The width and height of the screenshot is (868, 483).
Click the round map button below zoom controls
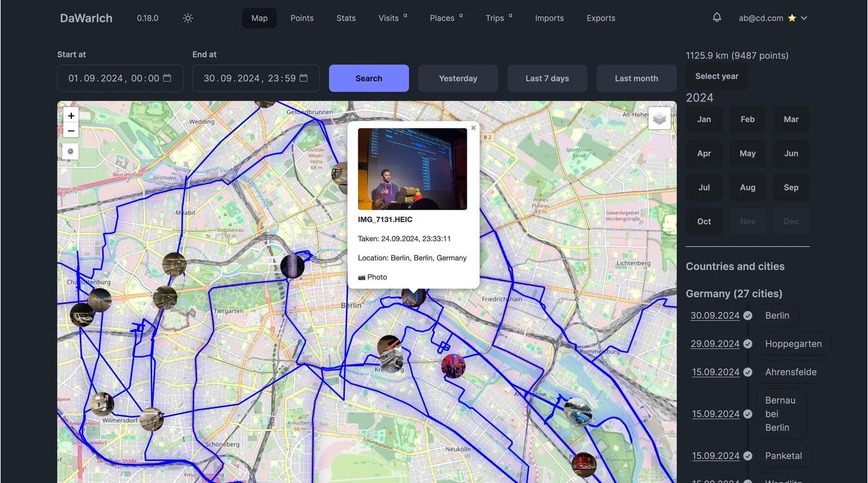point(71,151)
